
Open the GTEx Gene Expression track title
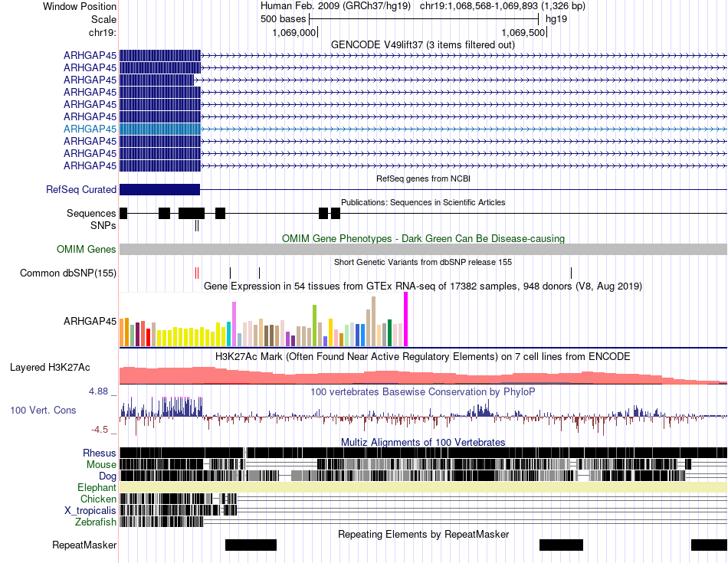pyautogui.click(x=423, y=286)
